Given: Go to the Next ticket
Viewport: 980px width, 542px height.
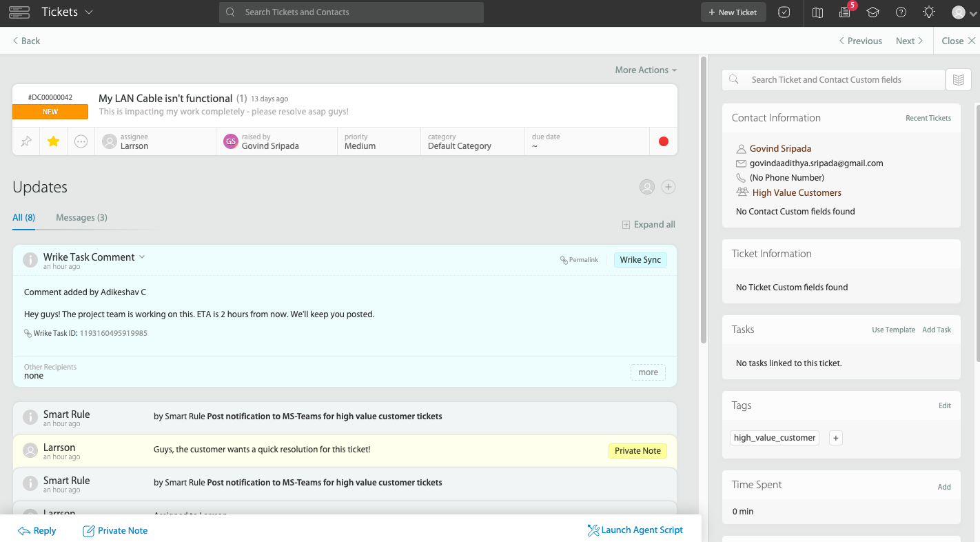Looking at the screenshot, I should coord(909,41).
